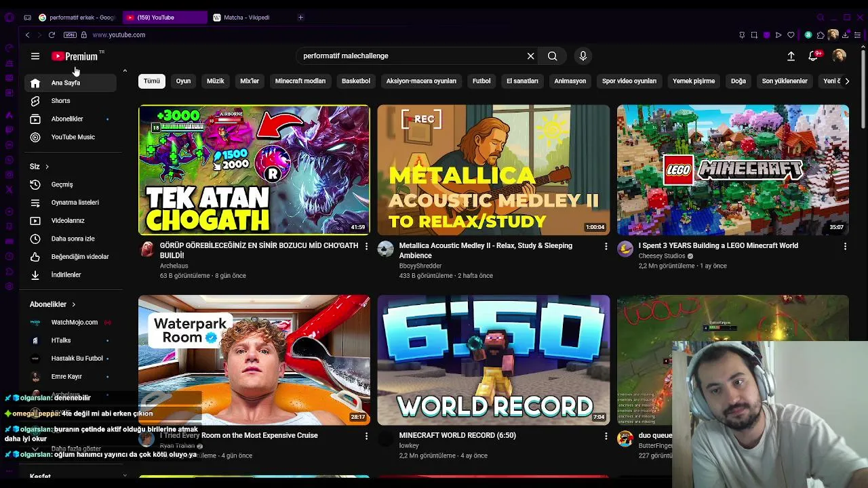Open browser downloads icon
The width and height of the screenshot is (868, 488).
click(x=846, y=35)
